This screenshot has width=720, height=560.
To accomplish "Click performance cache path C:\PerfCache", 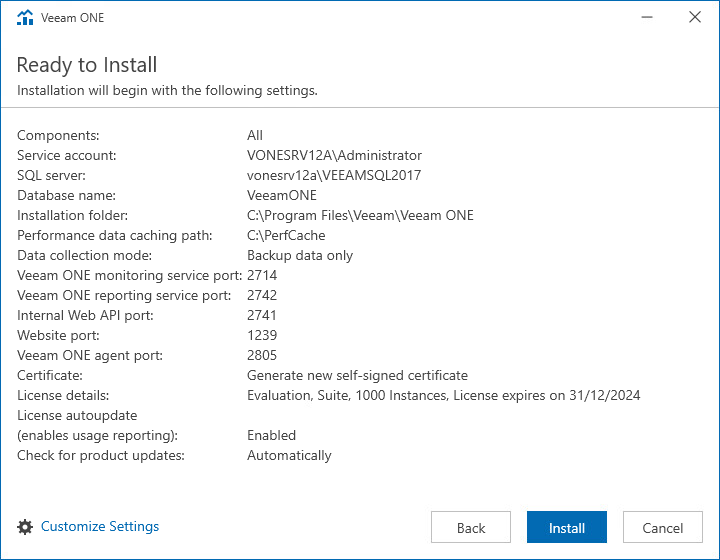I will 286,235.
